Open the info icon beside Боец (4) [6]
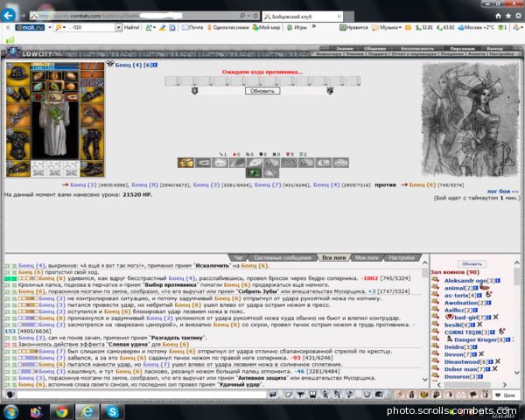Image resolution: width=525 pixels, height=420 pixels. 155,65
